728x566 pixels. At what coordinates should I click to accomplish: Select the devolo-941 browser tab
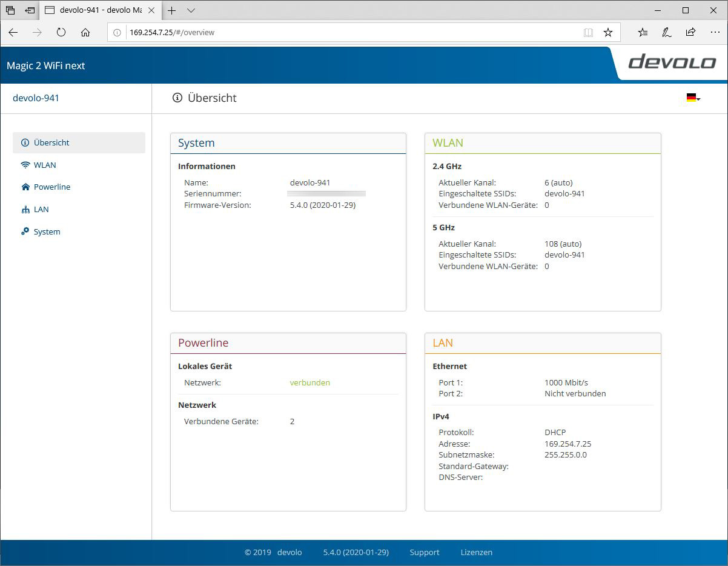(102, 10)
